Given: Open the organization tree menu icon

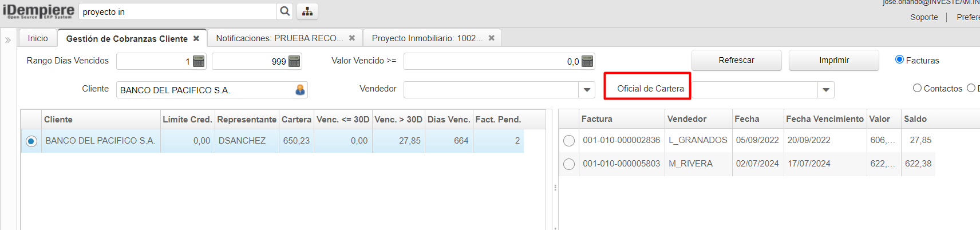Looking at the screenshot, I should pos(307,11).
